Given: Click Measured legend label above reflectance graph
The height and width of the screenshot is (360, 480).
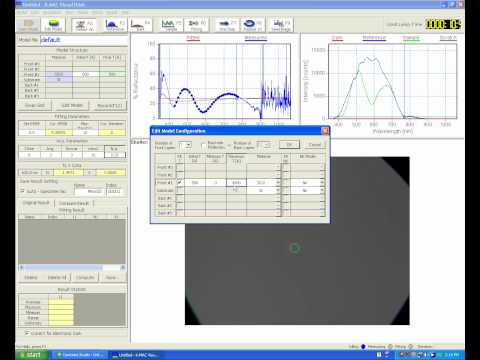Looking at the screenshot, I should click(x=256, y=38).
